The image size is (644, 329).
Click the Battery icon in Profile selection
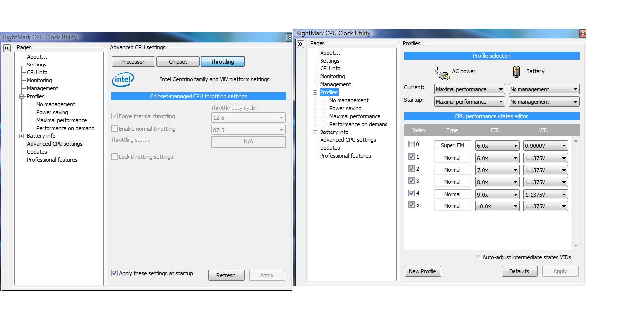(516, 71)
